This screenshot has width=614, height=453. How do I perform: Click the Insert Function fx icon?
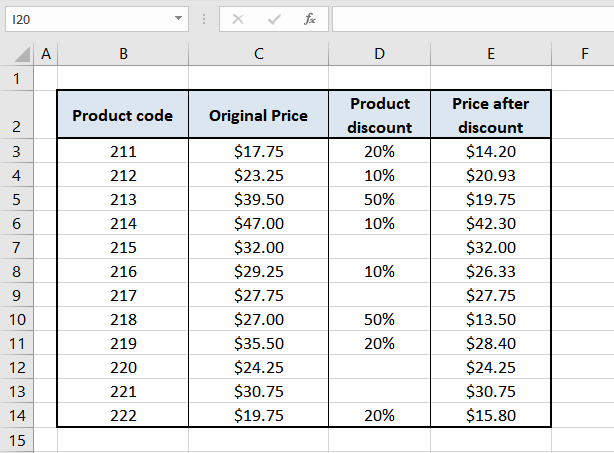point(310,19)
